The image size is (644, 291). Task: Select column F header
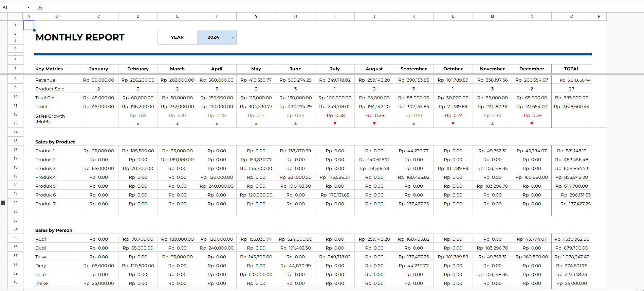(x=217, y=16)
